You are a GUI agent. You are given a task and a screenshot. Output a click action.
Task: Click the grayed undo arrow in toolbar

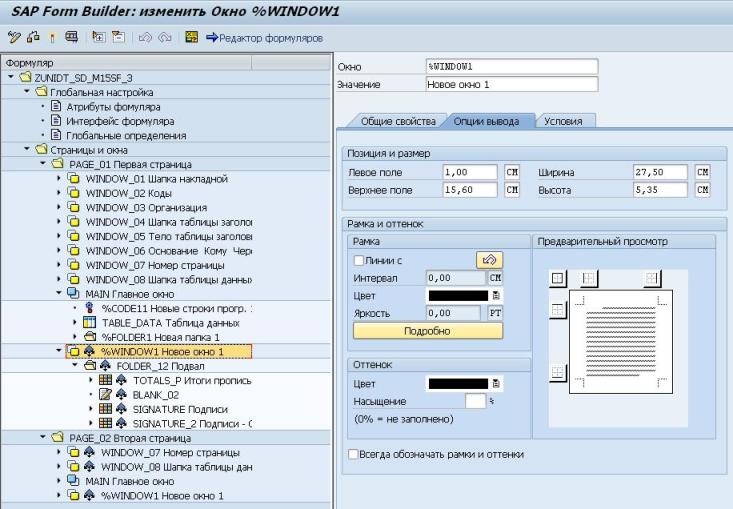click(145, 37)
